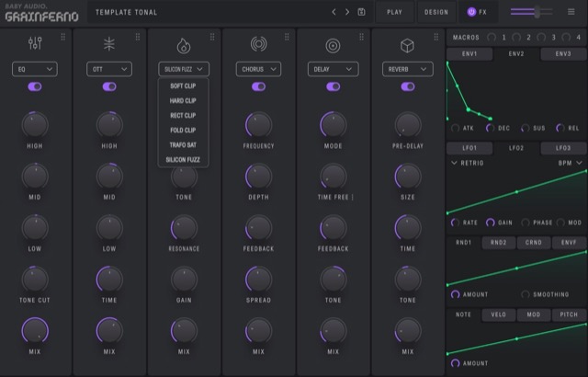Click the OTT compressor module icon

point(109,44)
